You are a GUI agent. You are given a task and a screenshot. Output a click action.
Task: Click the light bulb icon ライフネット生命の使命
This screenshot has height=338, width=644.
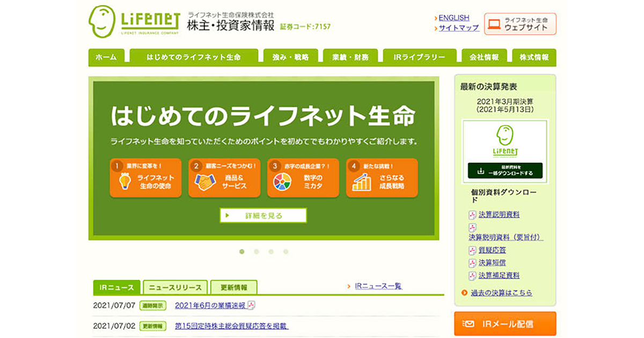(125, 181)
